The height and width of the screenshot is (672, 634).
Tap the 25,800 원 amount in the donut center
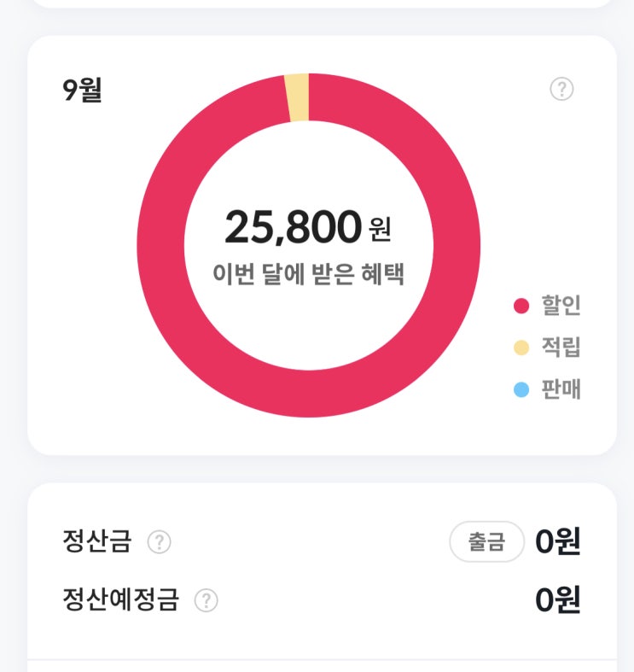pos(307,227)
